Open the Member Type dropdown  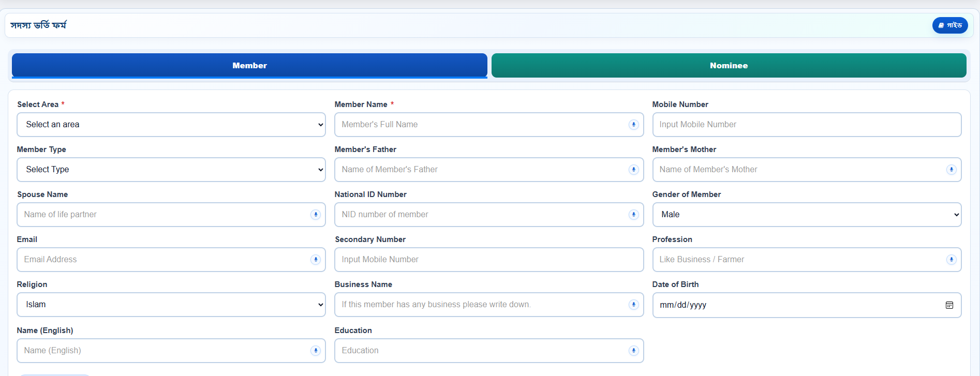(x=171, y=170)
